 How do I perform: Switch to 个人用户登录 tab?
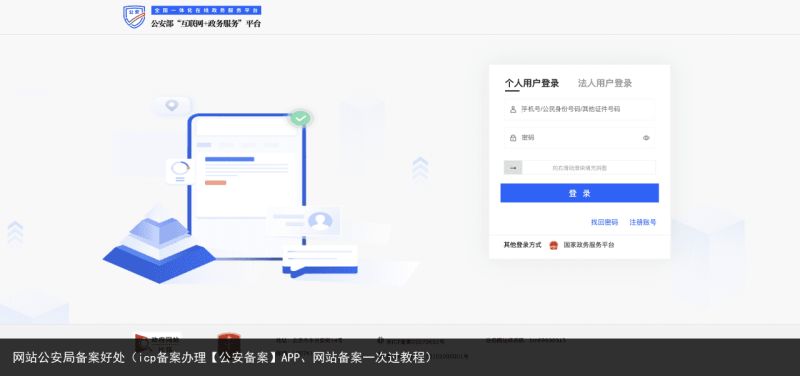point(532,83)
